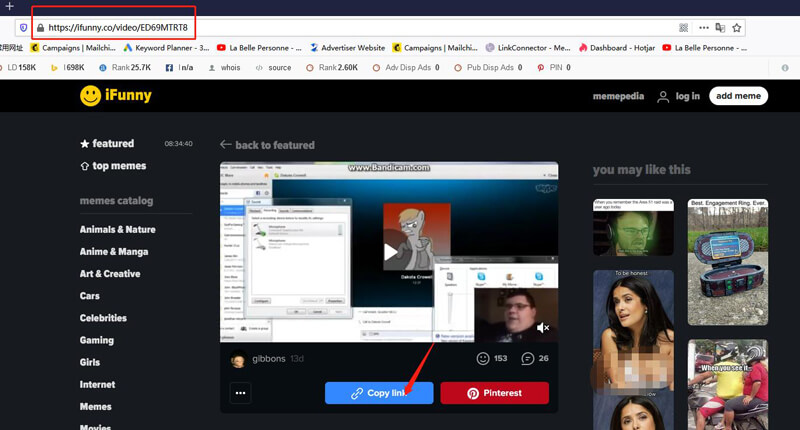800x430 pixels.
Task: Open first La Belle Personne YouTube bookmark
Action: click(259, 47)
